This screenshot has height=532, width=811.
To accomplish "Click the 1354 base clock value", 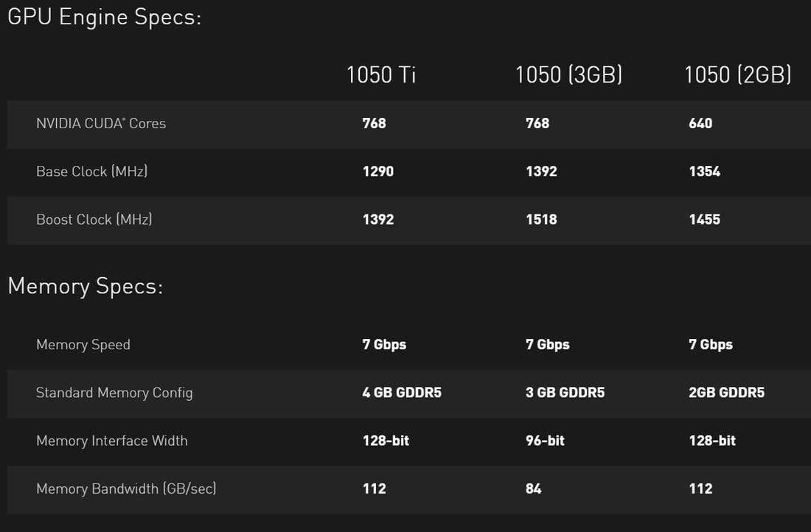I will [704, 171].
